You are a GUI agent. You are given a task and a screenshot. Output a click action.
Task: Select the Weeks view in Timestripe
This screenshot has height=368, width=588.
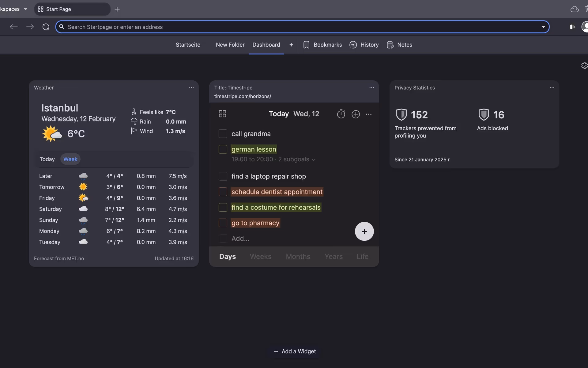(260, 257)
